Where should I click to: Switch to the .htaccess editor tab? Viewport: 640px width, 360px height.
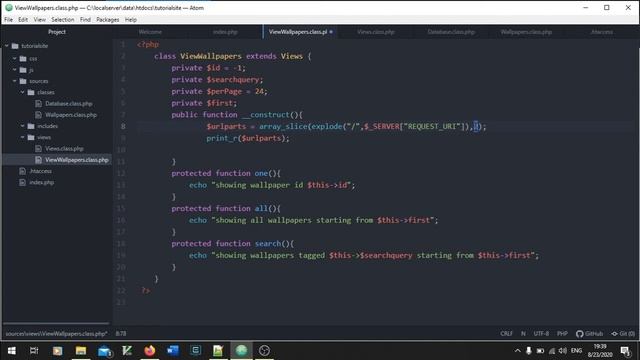pyautogui.click(x=602, y=32)
